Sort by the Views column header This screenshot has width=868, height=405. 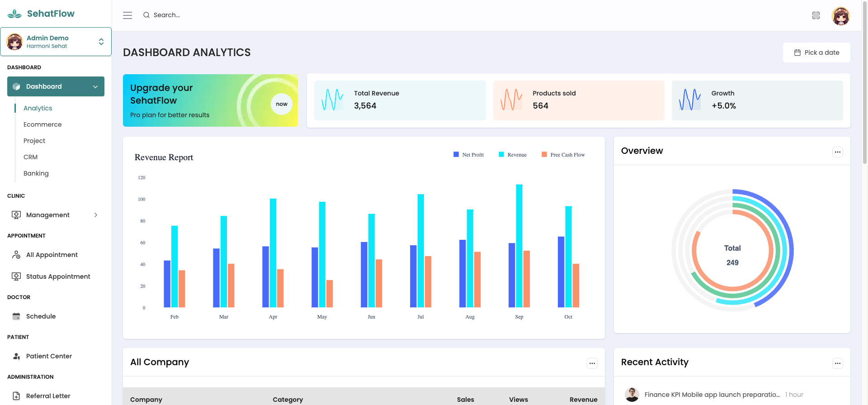click(519, 400)
